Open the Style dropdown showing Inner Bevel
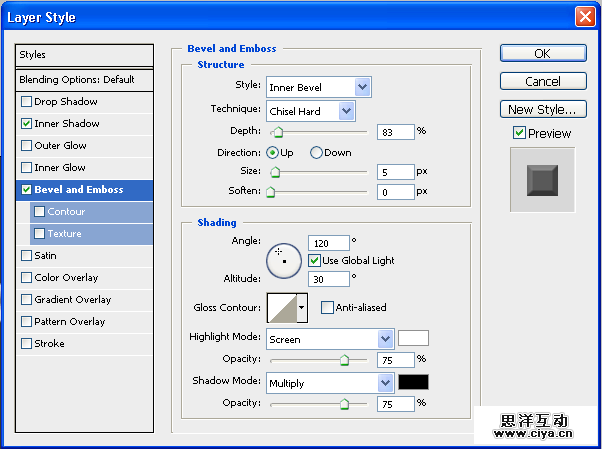 [318, 88]
